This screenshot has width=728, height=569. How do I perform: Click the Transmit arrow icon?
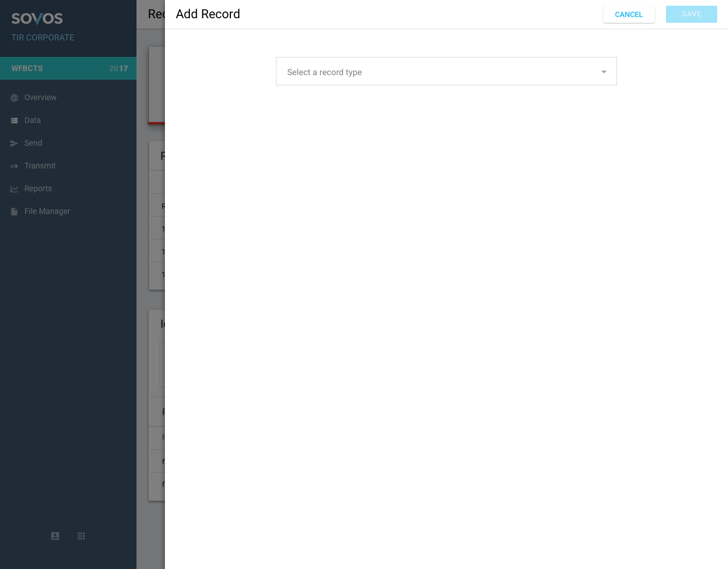(x=14, y=166)
